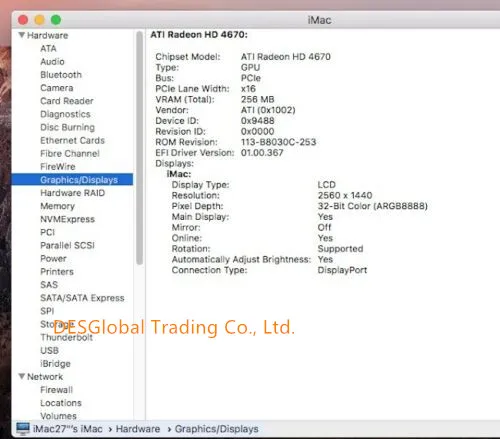The width and height of the screenshot is (500, 439).
Task: Select Diagnostics in the sidebar
Action: coord(65,114)
